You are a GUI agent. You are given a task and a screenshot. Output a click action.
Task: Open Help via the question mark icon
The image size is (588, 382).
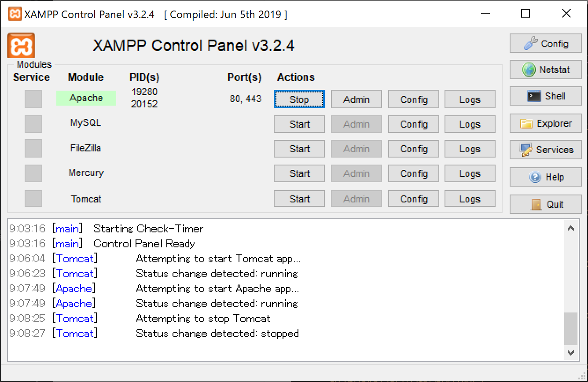(x=546, y=177)
